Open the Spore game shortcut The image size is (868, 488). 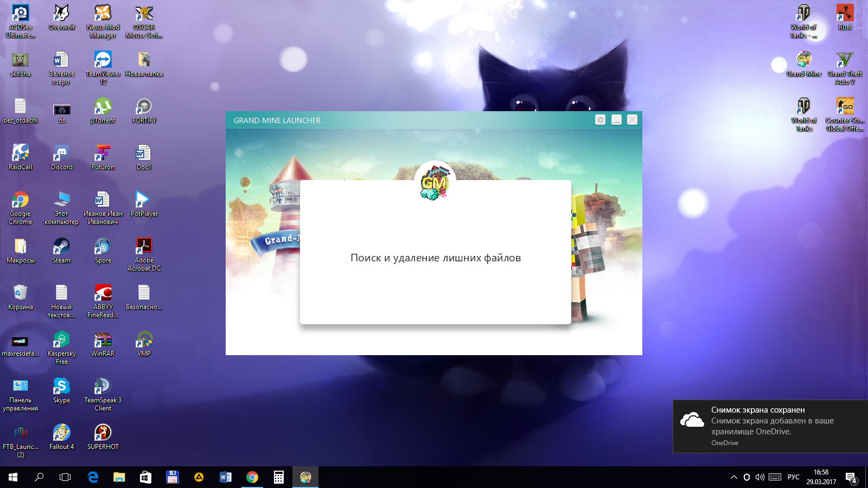tap(103, 251)
